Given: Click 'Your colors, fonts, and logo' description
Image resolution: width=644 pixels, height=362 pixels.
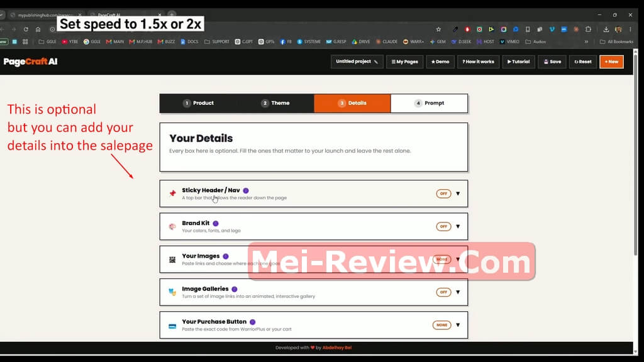Looking at the screenshot, I should tap(211, 231).
